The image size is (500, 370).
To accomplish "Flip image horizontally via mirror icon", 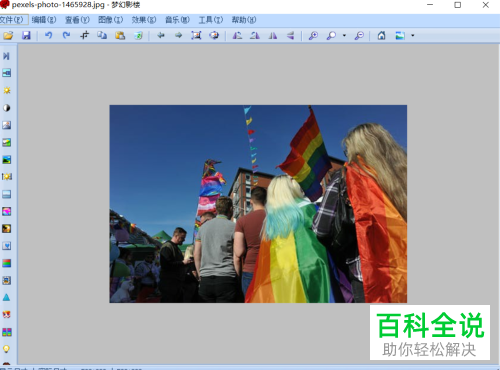I will [273, 35].
